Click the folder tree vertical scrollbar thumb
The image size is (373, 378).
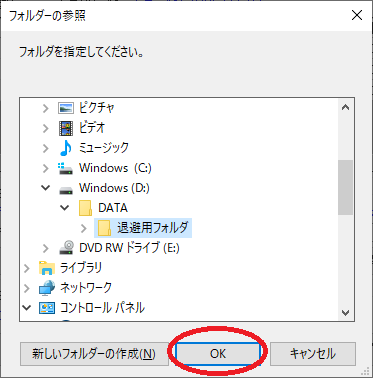click(x=345, y=187)
